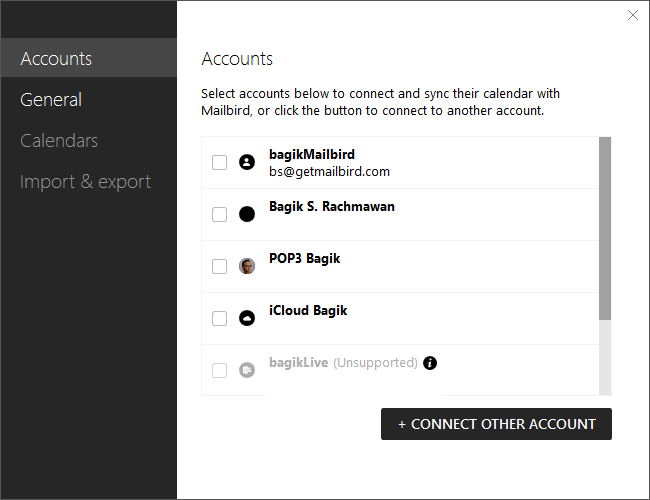
Task: Click the POP3 Bagik profile photo
Action: point(247,266)
